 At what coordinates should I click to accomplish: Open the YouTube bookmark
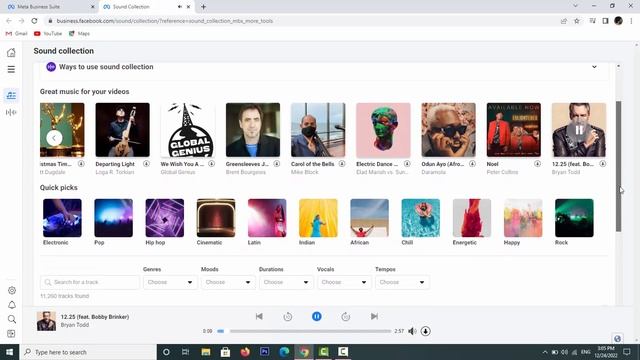(x=48, y=33)
